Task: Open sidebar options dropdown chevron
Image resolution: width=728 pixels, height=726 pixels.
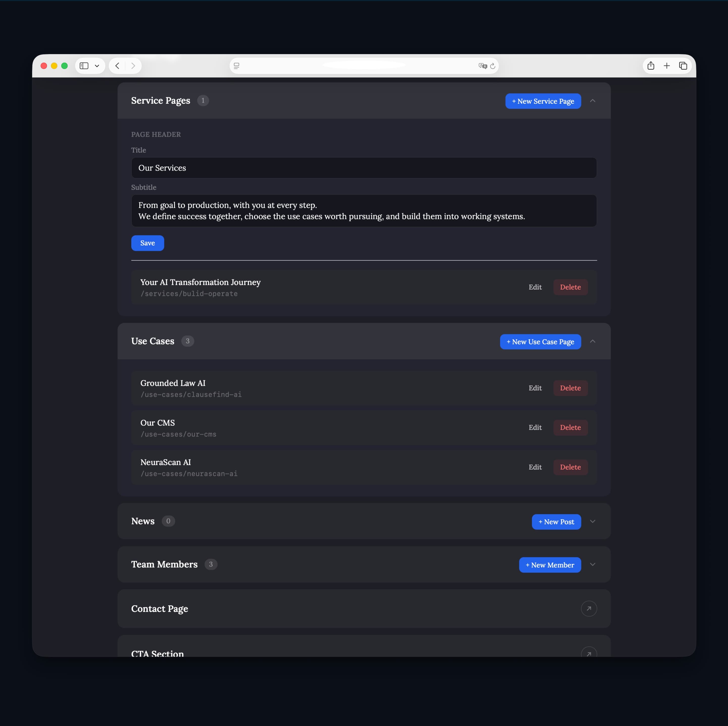Action: (97, 66)
